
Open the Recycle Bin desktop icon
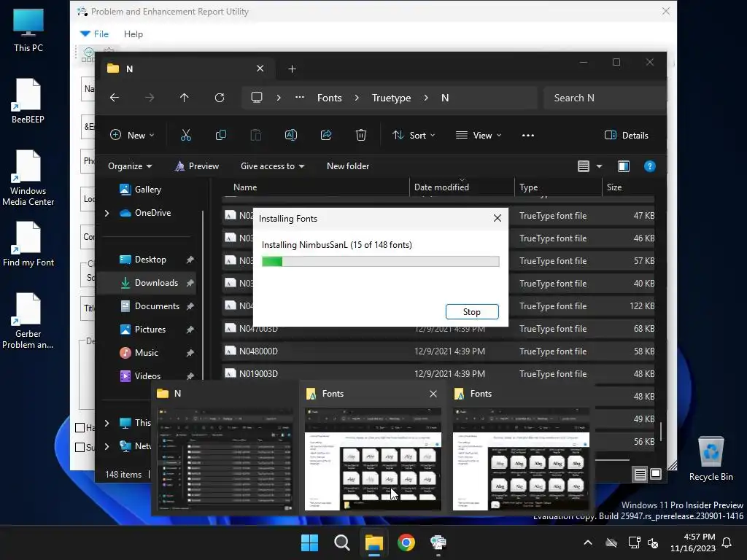[x=711, y=458]
